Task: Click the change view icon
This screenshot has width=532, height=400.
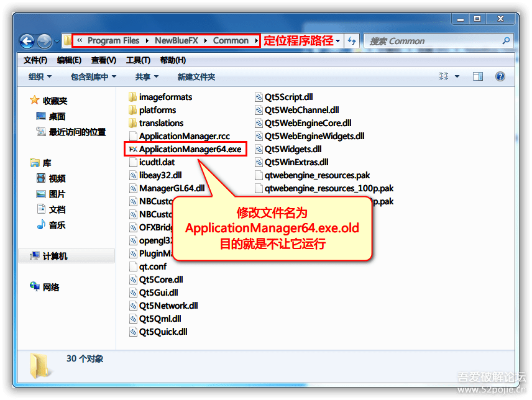Action: [444, 76]
